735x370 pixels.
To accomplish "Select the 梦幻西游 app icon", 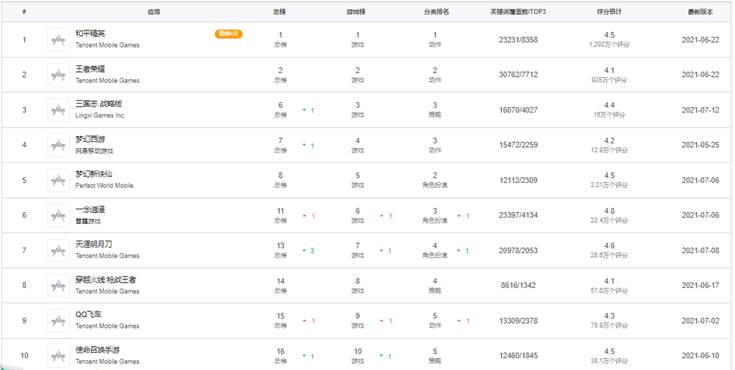I will (58, 145).
